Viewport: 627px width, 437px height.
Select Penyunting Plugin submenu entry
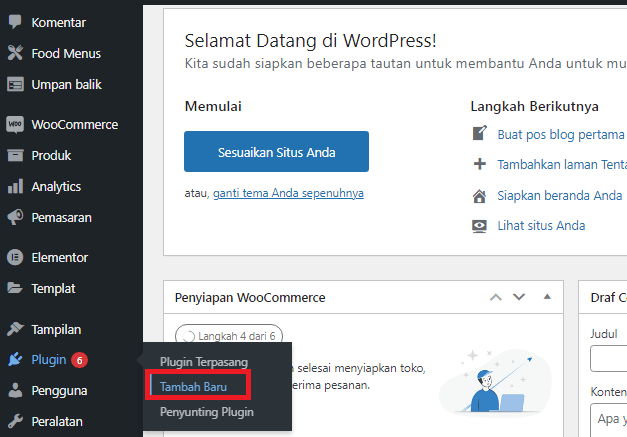(x=207, y=412)
